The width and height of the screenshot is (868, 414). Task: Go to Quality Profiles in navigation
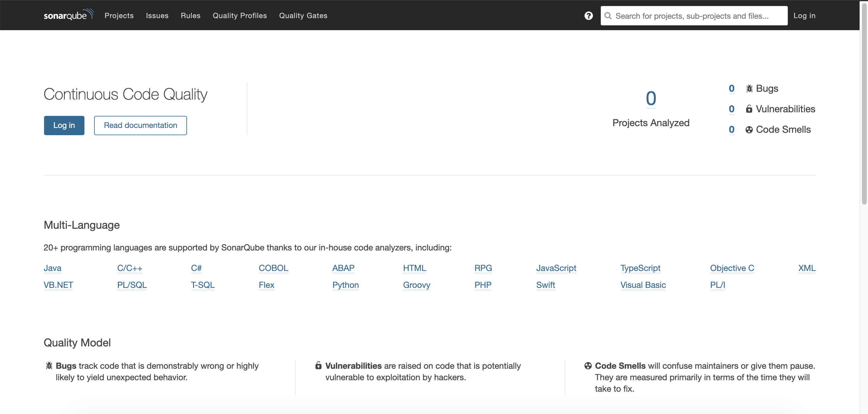[239, 15]
